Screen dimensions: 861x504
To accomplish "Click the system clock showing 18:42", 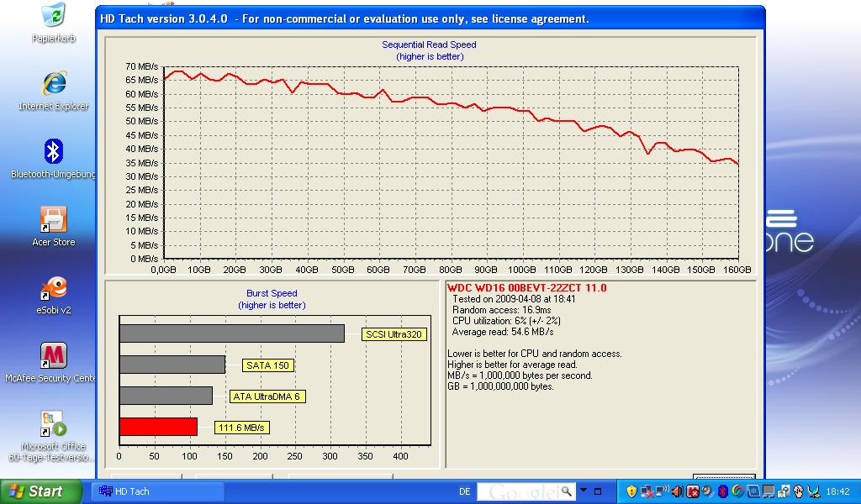I will click(x=838, y=491).
